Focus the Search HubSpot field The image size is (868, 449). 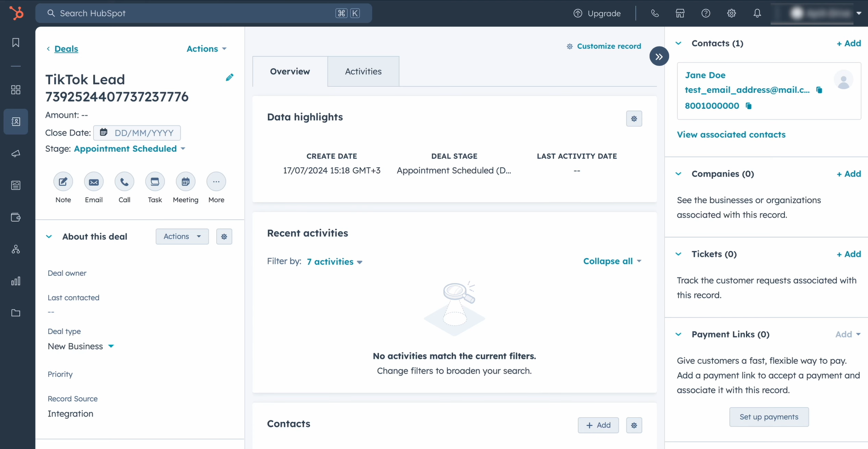tap(203, 13)
